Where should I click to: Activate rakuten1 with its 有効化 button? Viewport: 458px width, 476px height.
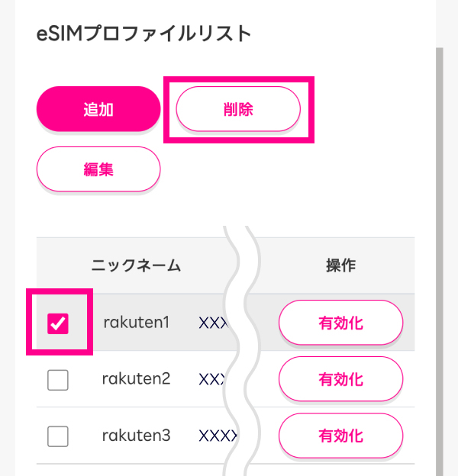pyautogui.click(x=340, y=323)
